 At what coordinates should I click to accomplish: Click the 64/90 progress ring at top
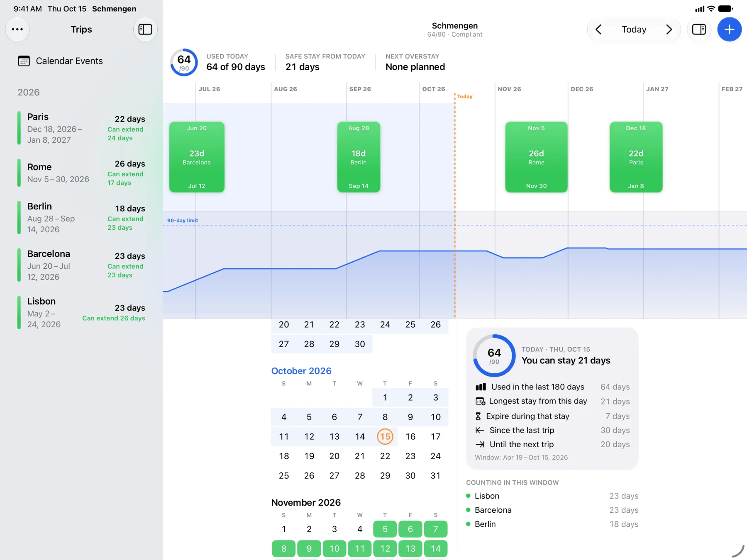(184, 63)
